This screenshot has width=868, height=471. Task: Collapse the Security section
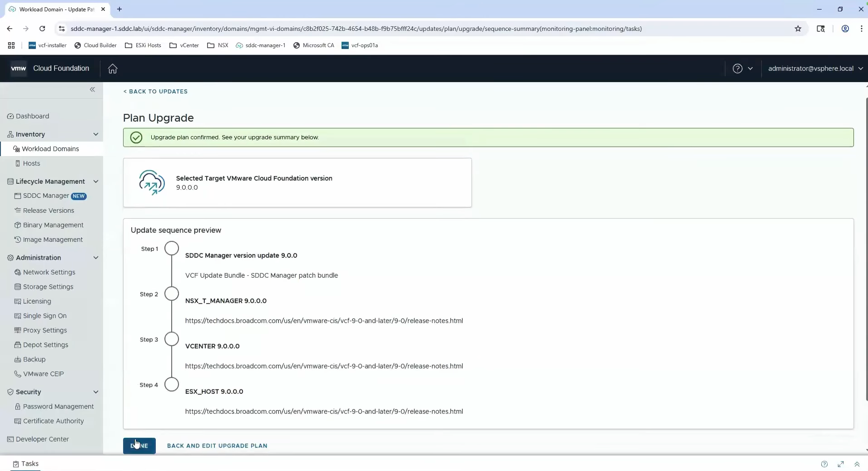[95, 392]
